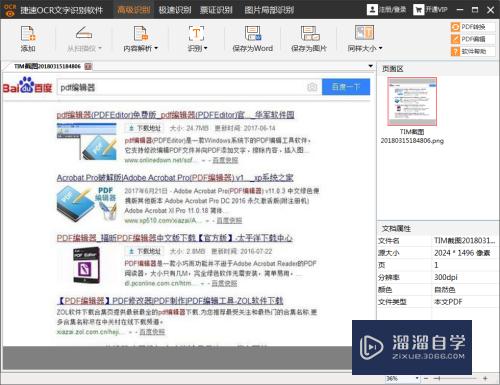This screenshot has height=385, width=500.
Task: Expand the document tab list arrow
Action: tap(370, 66)
